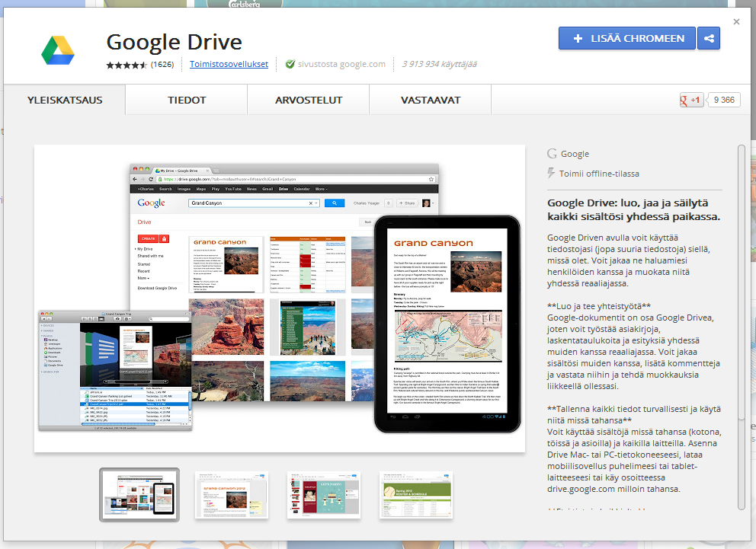756x549 pixels.
Task: Click the offline lightning bolt icon
Action: click(552, 174)
